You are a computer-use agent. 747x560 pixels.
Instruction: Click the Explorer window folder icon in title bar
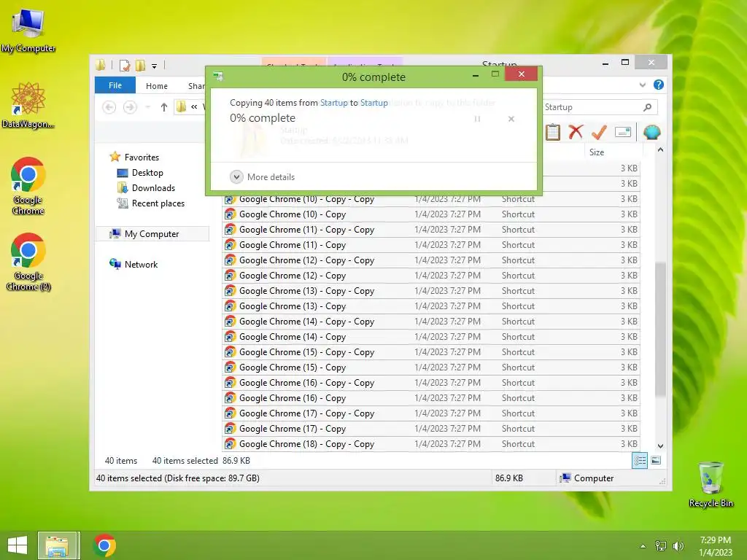click(x=101, y=65)
